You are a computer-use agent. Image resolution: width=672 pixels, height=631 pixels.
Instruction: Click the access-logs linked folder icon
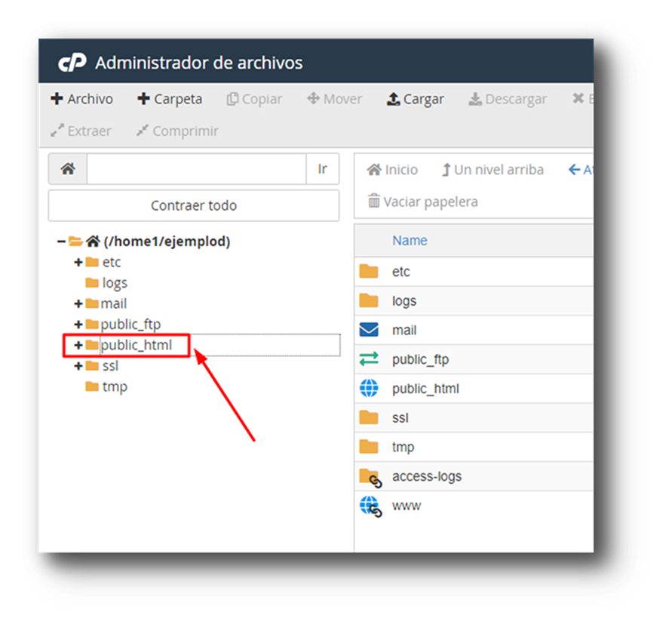370,476
